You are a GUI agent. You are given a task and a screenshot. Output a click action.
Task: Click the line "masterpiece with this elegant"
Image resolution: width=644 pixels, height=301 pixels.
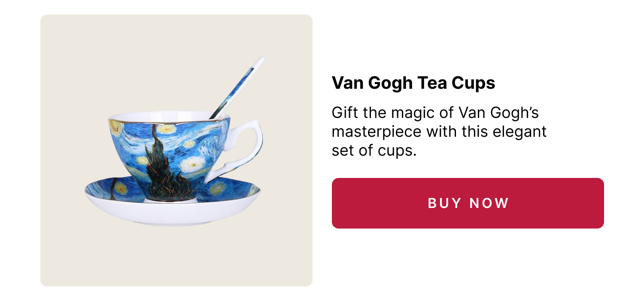439,132
